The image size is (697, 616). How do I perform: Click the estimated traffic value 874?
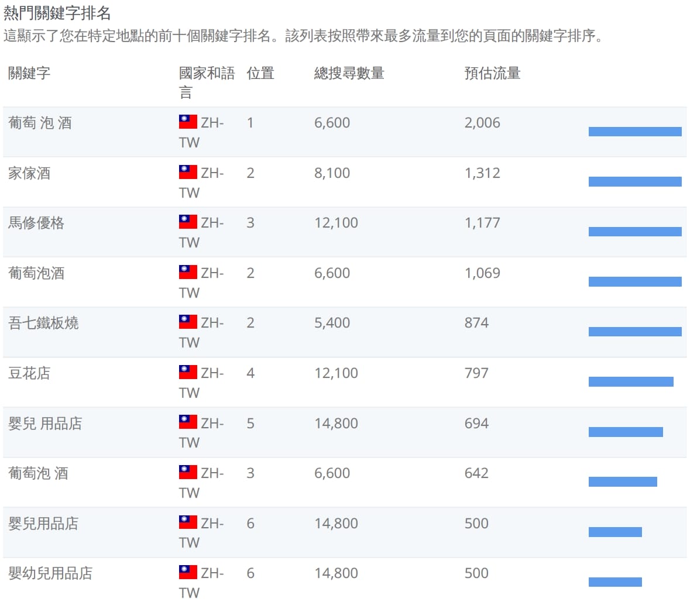476,323
